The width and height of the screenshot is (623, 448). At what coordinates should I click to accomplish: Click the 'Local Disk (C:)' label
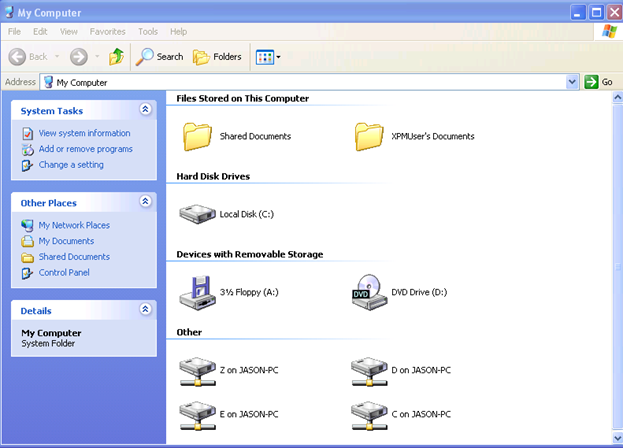(247, 214)
